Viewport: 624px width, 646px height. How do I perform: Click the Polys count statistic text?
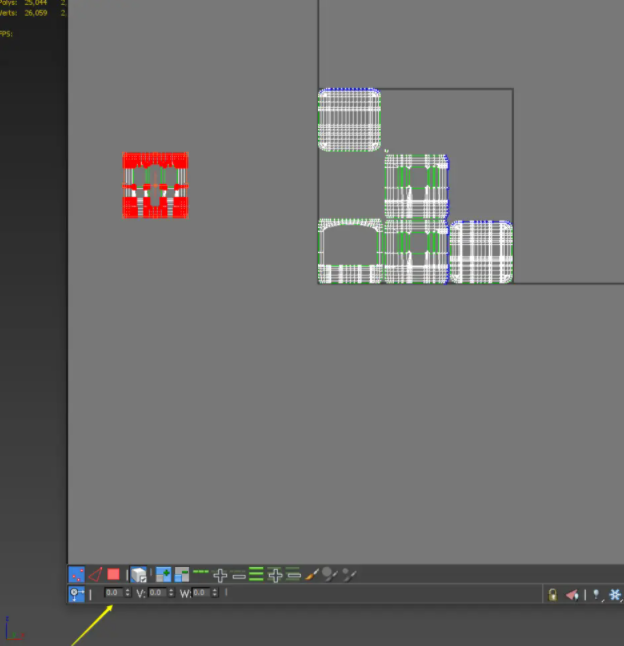pos(24,3)
